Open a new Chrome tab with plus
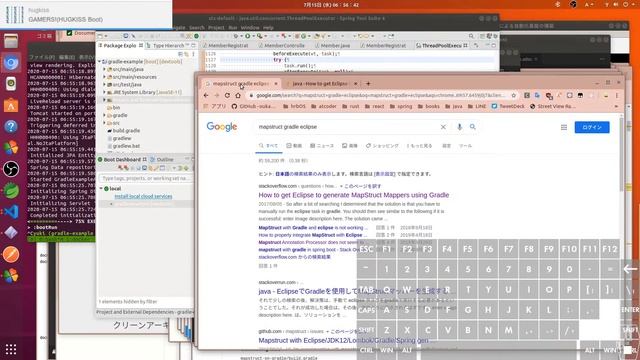Viewport: 640px width, 360px height. (x=368, y=83)
